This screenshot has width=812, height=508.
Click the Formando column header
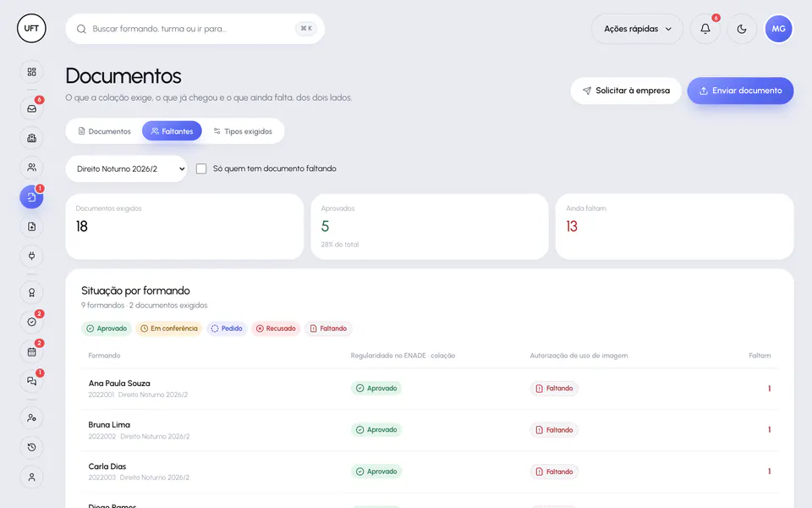coord(104,356)
